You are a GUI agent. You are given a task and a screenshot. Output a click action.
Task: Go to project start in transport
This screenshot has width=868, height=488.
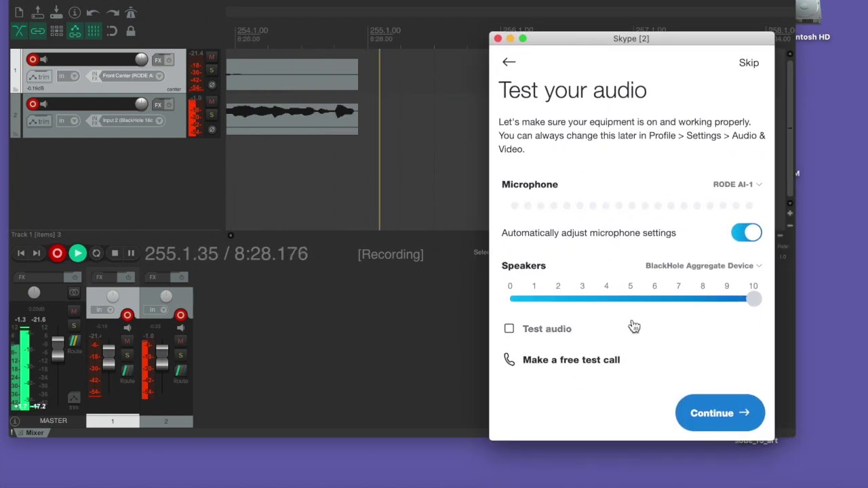(21, 253)
